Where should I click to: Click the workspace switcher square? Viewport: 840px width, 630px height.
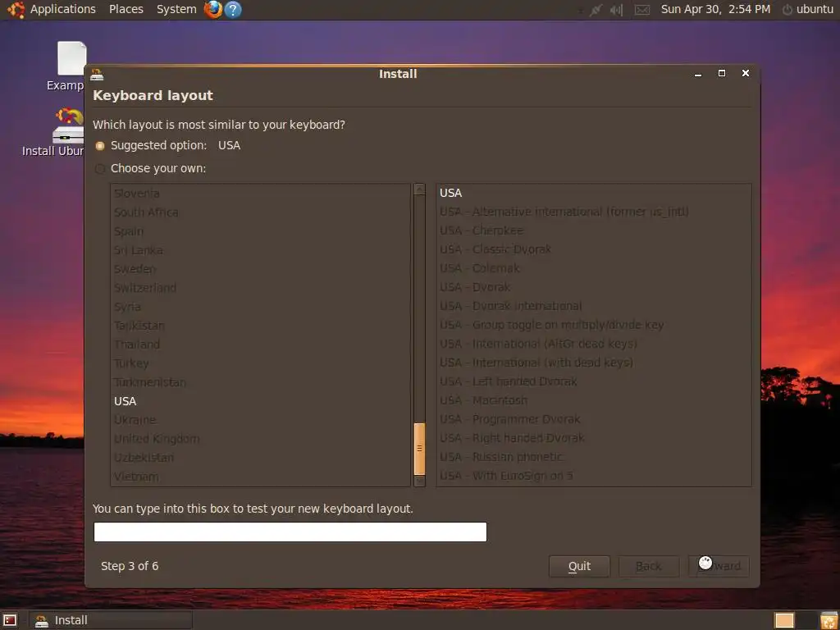tap(785, 620)
